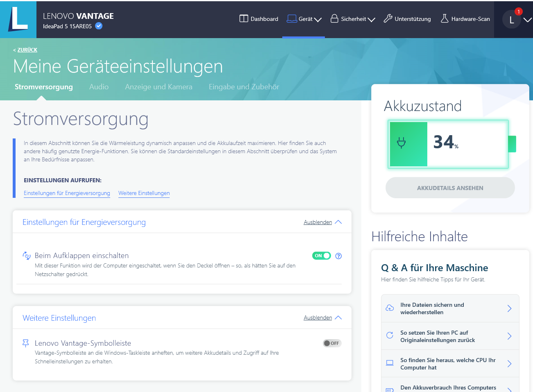The width and height of the screenshot is (533, 392).
Task: Click the verified device checkmark badge
Action: coord(99,26)
